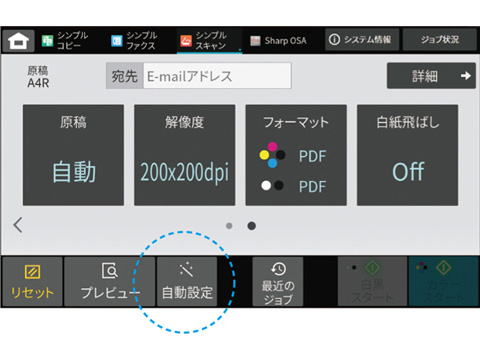Open Simple Fax mode icon
Screen dimensions: 480x360
117,41
